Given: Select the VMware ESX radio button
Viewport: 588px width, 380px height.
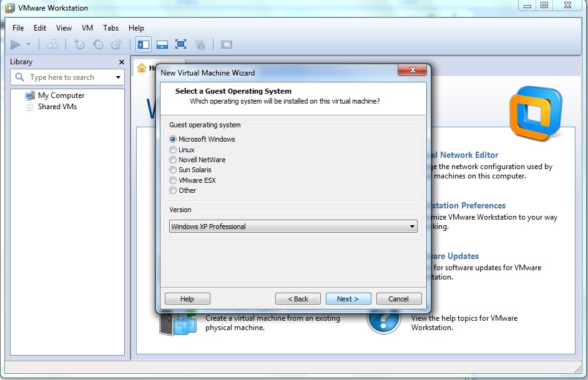Looking at the screenshot, I should pyautogui.click(x=173, y=180).
